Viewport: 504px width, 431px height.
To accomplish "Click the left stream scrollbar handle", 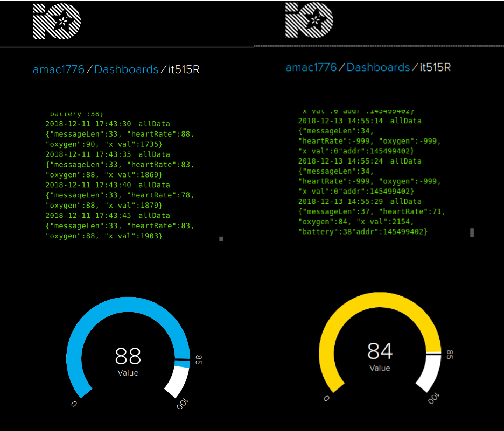I will (221, 238).
